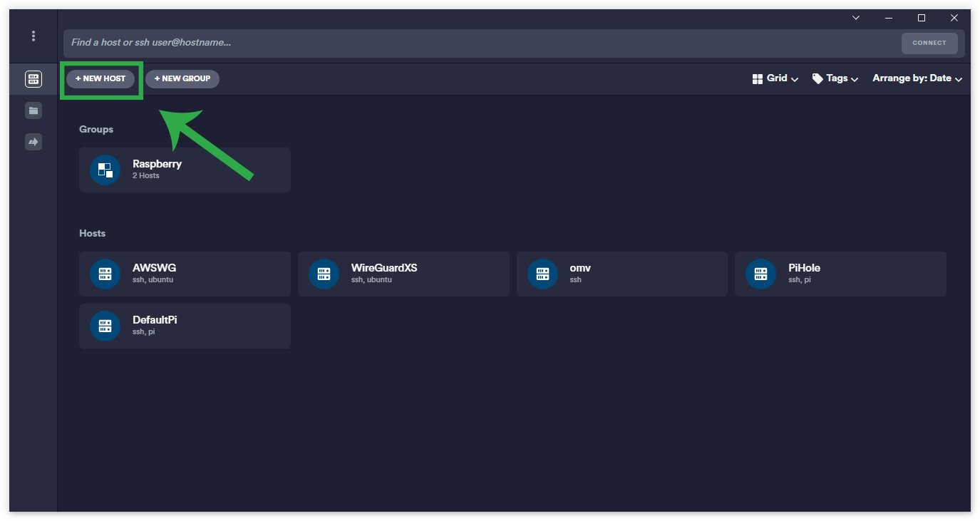Expand the Tags filter dropdown
This screenshot has width=980, height=521.
(x=835, y=78)
